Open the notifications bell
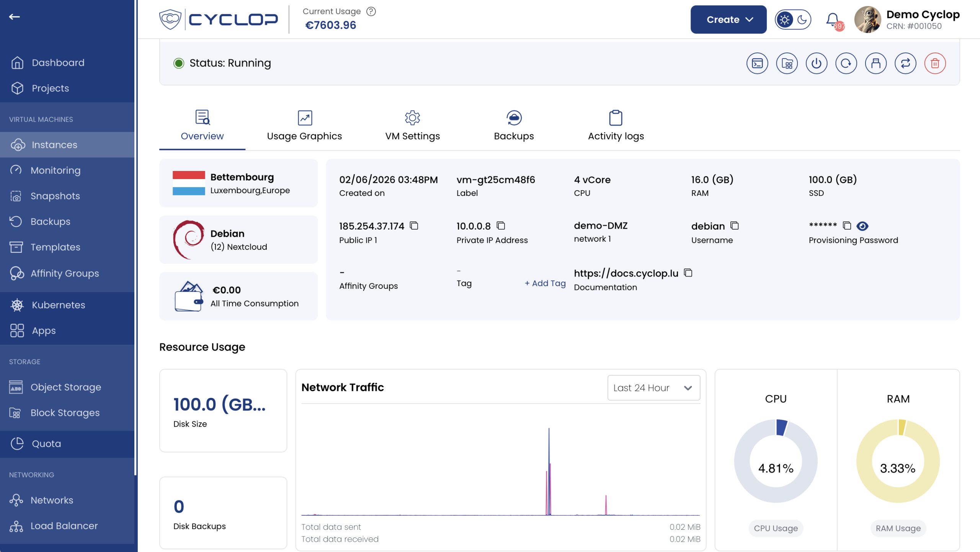 click(x=832, y=19)
